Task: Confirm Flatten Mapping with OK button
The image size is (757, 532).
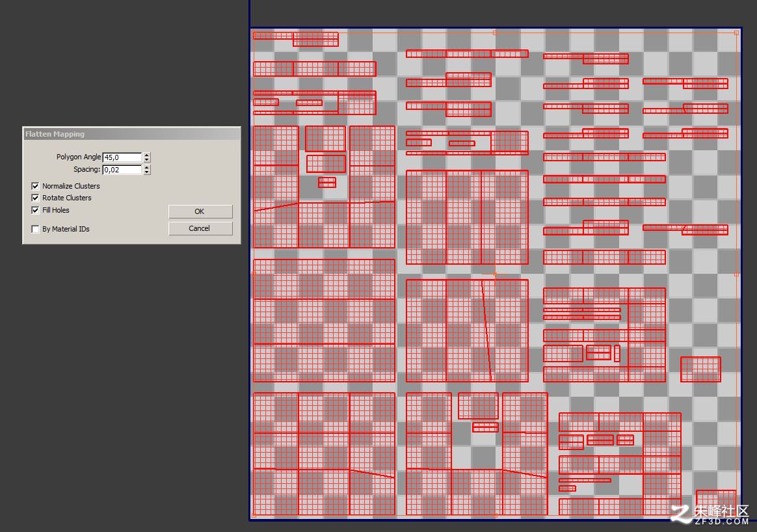Action: click(200, 211)
